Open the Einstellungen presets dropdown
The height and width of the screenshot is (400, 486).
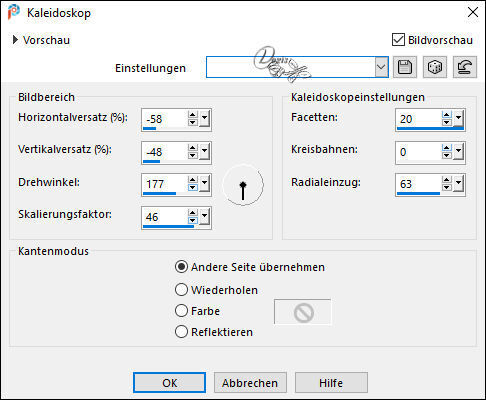(x=381, y=67)
